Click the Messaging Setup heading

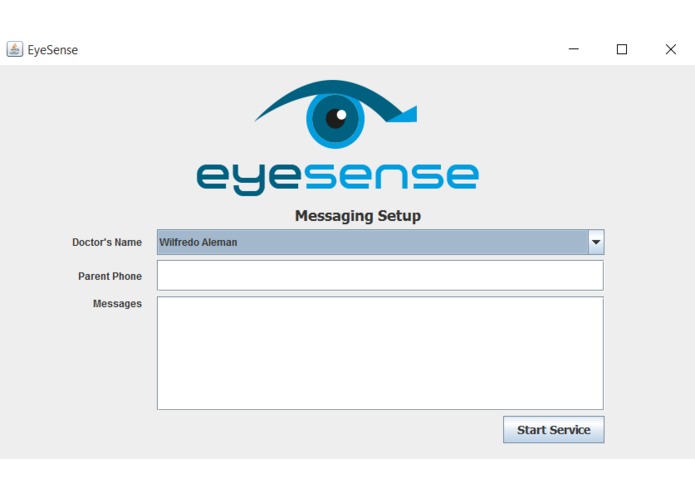pos(358,216)
